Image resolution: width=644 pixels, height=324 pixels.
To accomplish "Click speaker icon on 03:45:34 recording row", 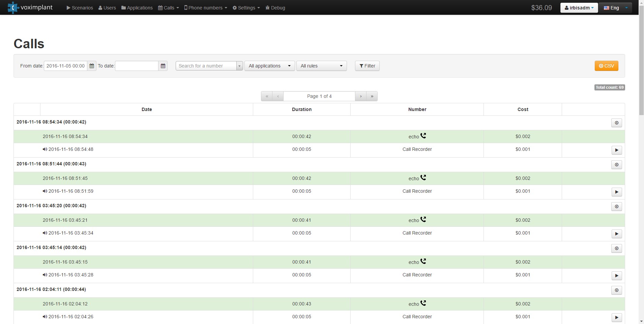I will pos(45,233).
